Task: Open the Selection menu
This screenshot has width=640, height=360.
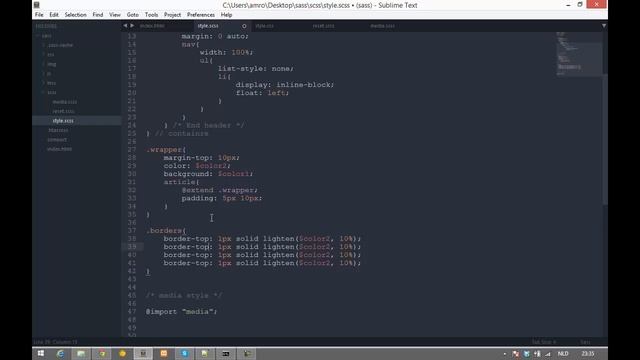Action: [x=76, y=15]
